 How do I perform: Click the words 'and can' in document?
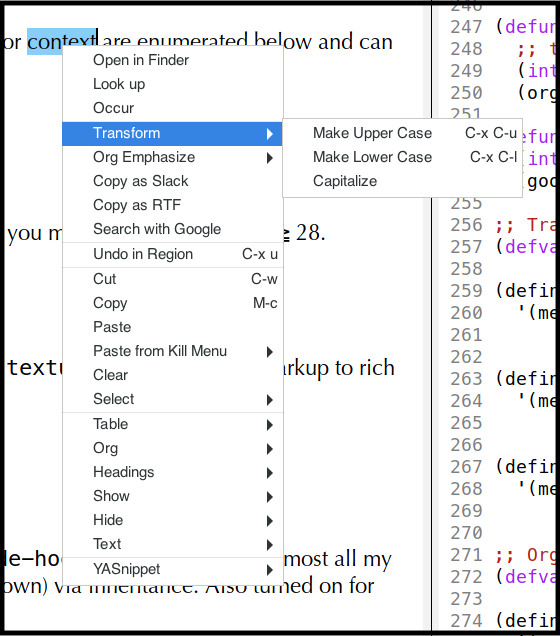click(x=355, y=42)
